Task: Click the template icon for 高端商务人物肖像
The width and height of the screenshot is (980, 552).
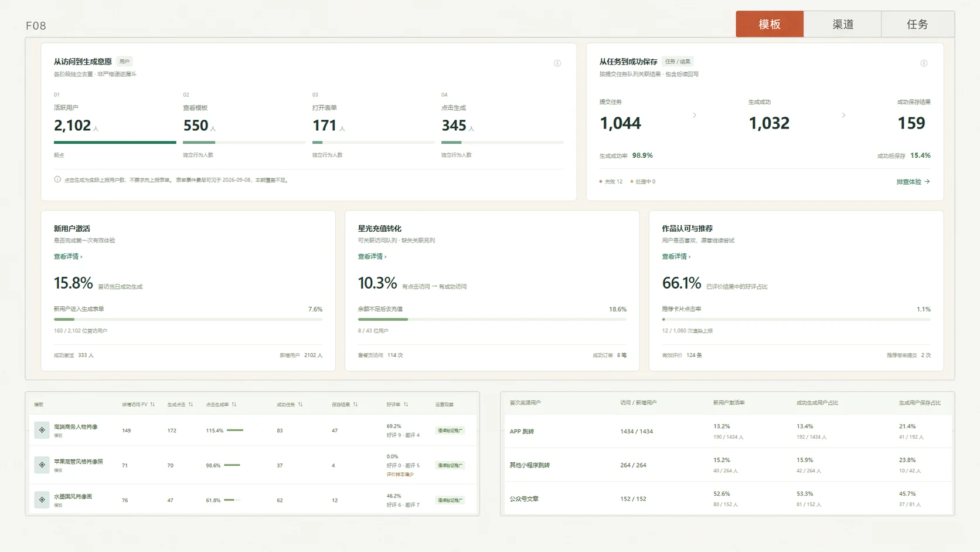Action: coord(42,430)
